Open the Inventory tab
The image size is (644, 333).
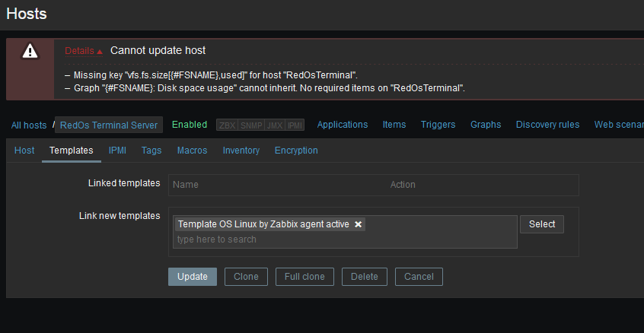point(241,151)
